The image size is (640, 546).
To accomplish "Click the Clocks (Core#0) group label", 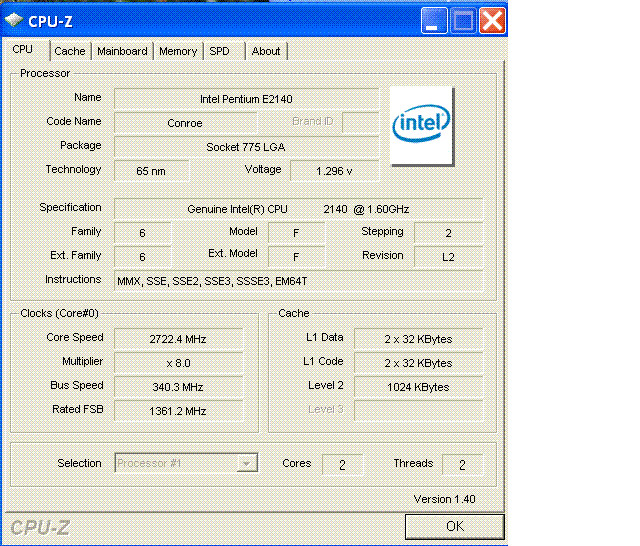I will 60,313.
